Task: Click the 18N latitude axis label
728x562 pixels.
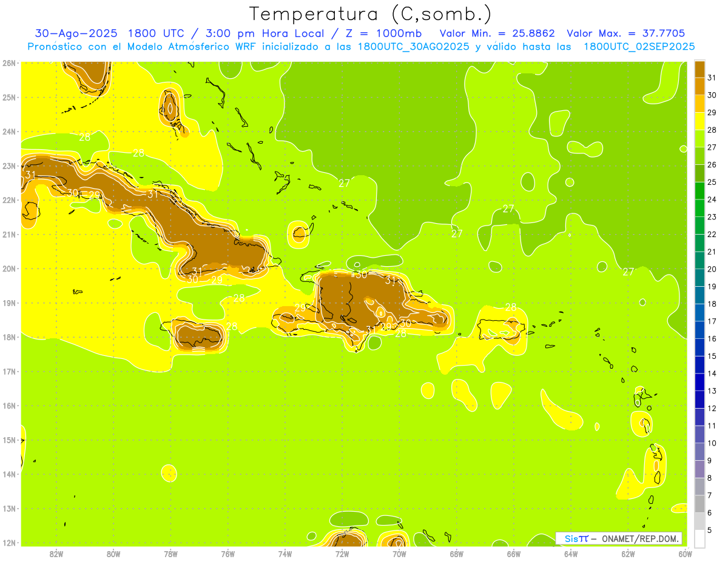Action: click(x=9, y=337)
